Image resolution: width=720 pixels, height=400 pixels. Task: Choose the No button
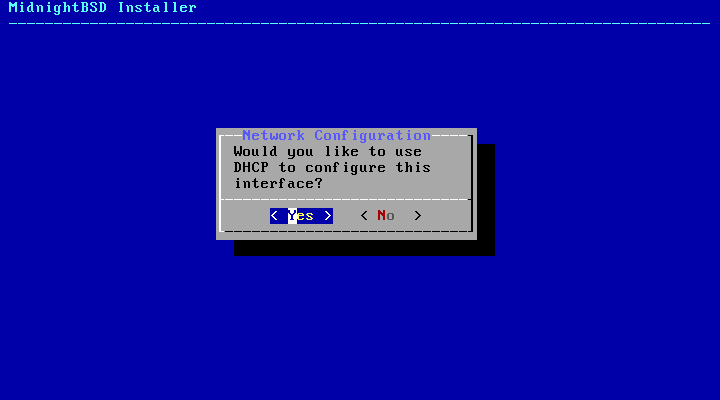click(x=391, y=216)
